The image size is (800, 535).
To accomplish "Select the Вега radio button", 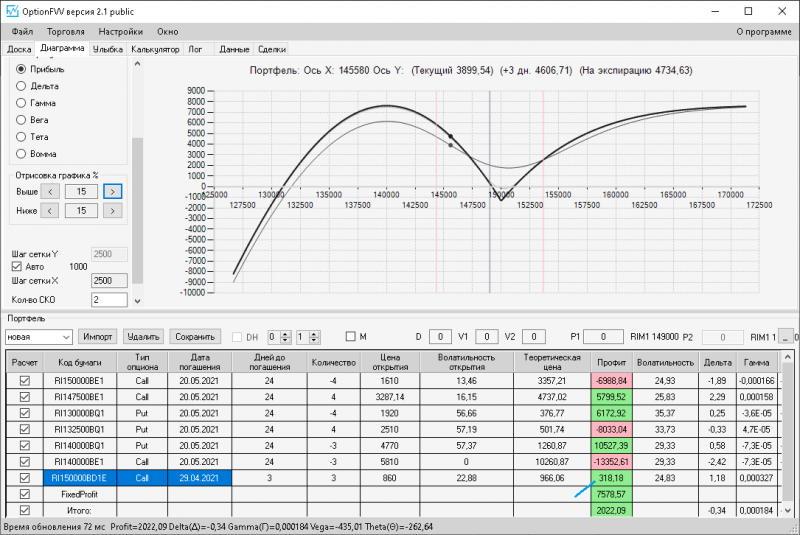I will 21,120.
